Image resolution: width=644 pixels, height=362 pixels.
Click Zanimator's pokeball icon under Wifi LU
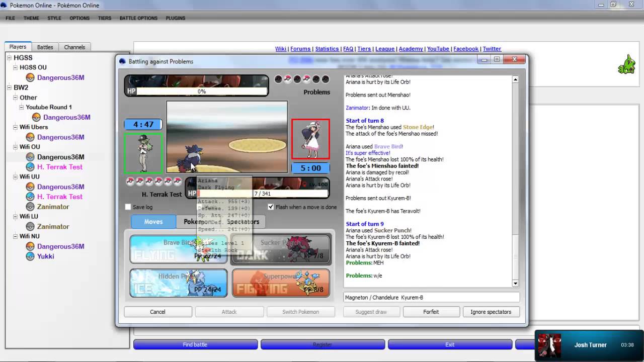(x=30, y=226)
